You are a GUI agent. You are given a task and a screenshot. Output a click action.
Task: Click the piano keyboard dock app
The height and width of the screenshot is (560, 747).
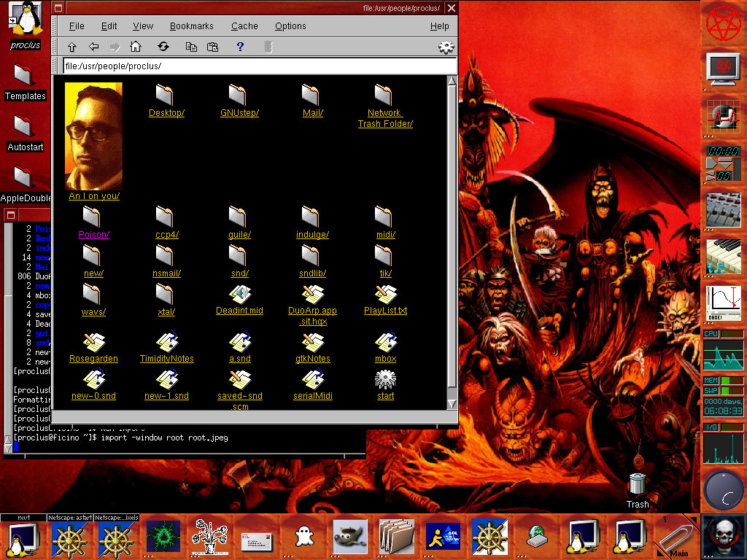(723, 257)
